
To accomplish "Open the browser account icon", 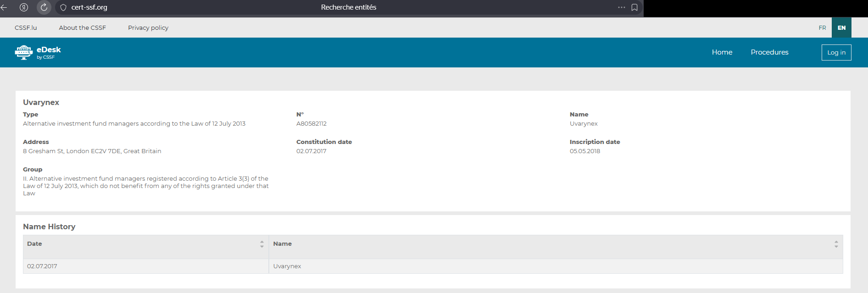I will tap(24, 7).
